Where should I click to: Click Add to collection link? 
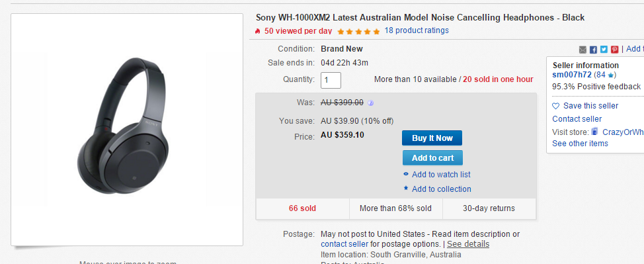[441, 189]
